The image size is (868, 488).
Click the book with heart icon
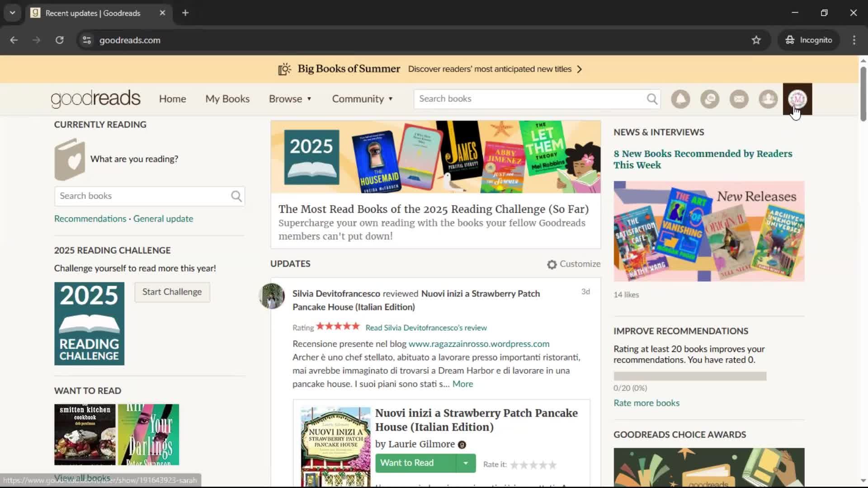tap(70, 159)
